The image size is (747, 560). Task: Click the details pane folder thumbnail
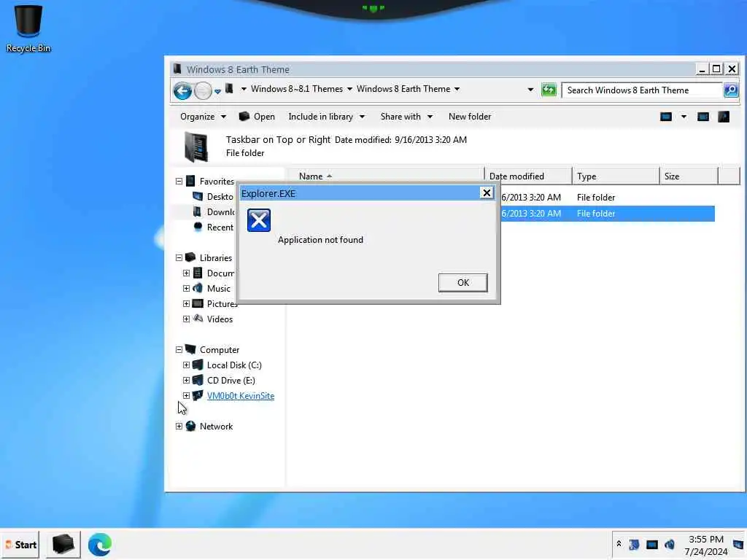[x=196, y=147]
